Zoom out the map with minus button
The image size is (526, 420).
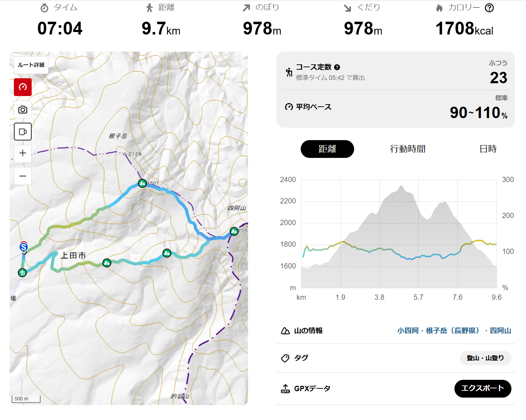point(23,176)
